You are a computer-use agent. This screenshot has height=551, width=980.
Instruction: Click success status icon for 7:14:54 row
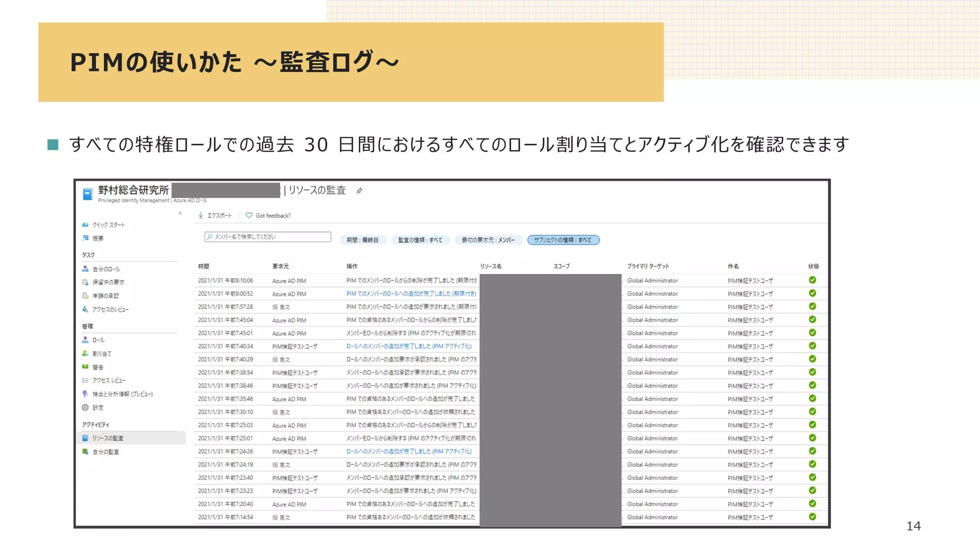pos(813,517)
